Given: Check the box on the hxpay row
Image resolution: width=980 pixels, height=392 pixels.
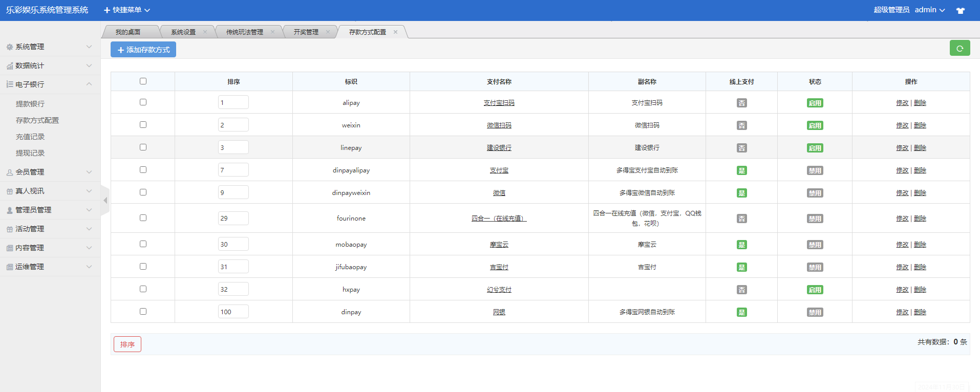Looking at the screenshot, I should 143,289.
